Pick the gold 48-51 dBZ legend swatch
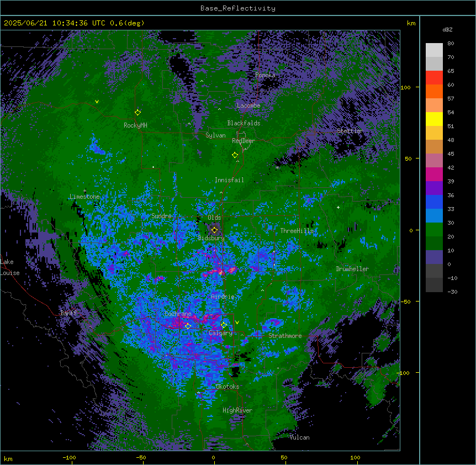476x465 pixels. (434, 133)
